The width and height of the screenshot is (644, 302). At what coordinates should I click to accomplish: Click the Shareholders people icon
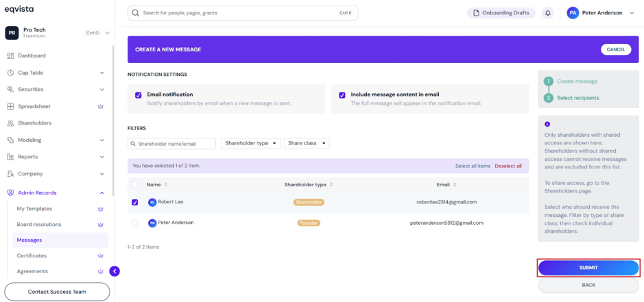point(11,123)
